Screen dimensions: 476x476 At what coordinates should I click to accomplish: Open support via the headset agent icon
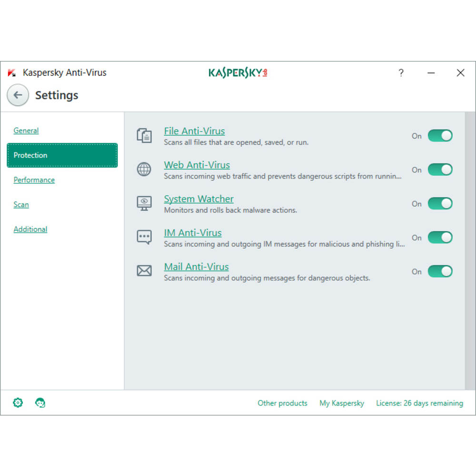point(40,403)
